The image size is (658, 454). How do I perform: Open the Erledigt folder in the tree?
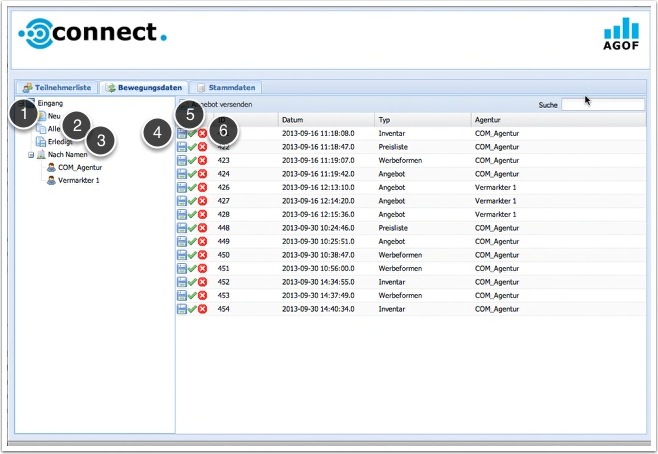[x=59, y=142]
